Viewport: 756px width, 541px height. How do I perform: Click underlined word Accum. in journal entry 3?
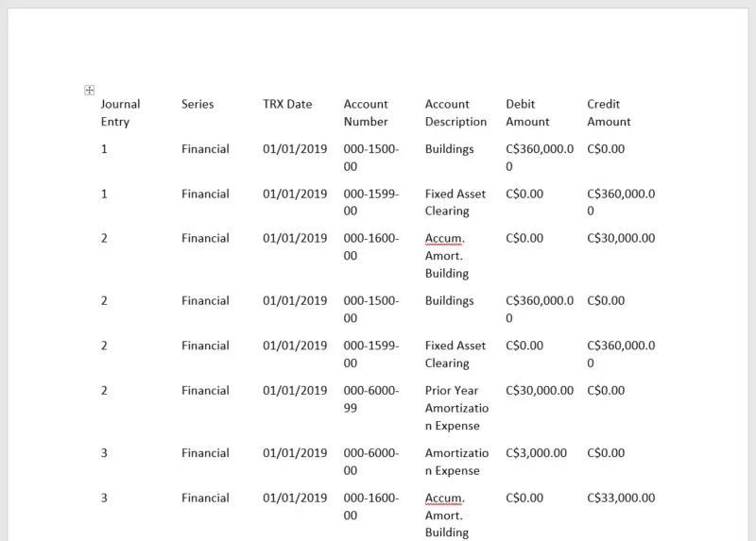coord(444,498)
